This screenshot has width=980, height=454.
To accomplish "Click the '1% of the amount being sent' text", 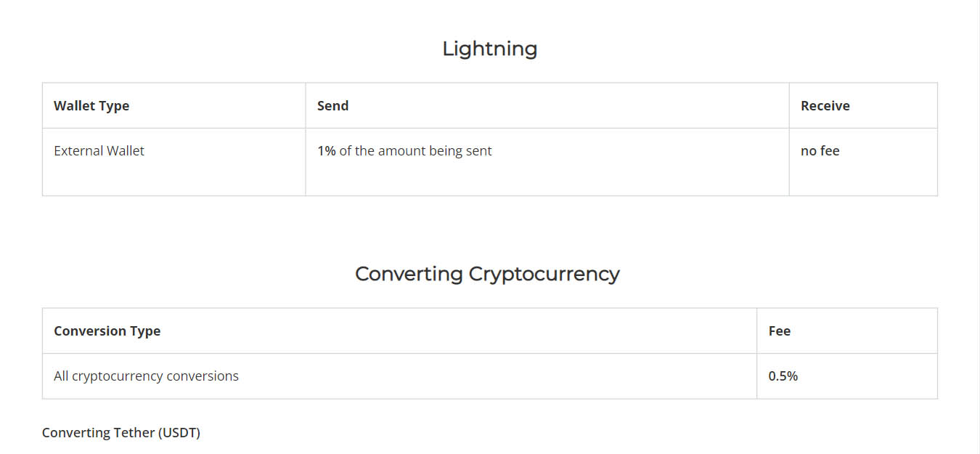I will click(404, 151).
